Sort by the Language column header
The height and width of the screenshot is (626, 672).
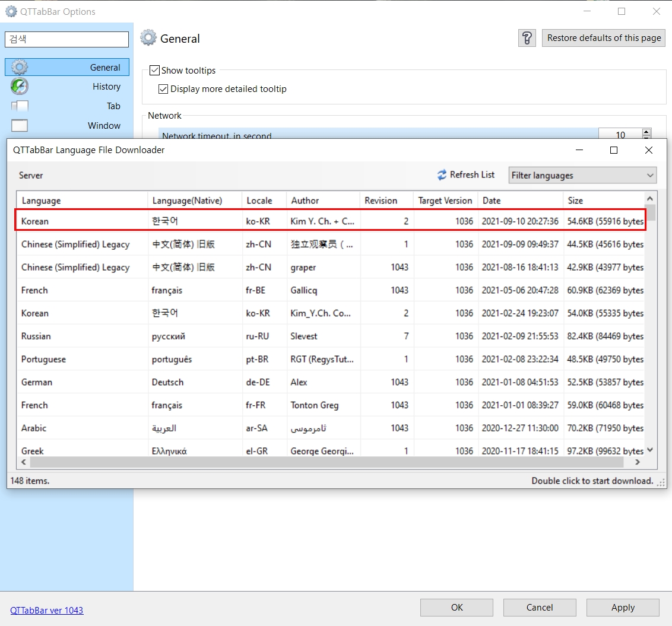tap(83, 201)
